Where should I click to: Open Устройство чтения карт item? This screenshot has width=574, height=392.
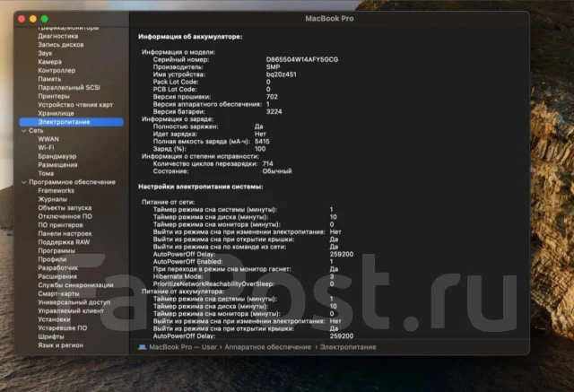coord(75,105)
